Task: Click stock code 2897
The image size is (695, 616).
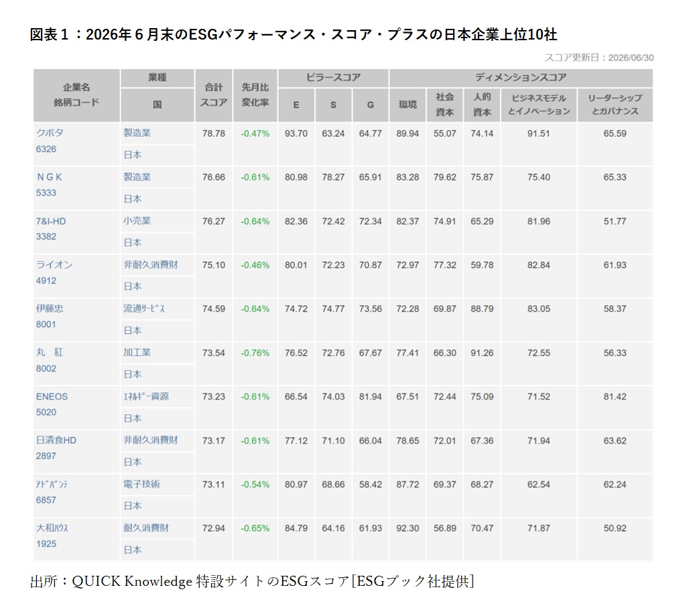Action: pyautogui.click(x=46, y=456)
